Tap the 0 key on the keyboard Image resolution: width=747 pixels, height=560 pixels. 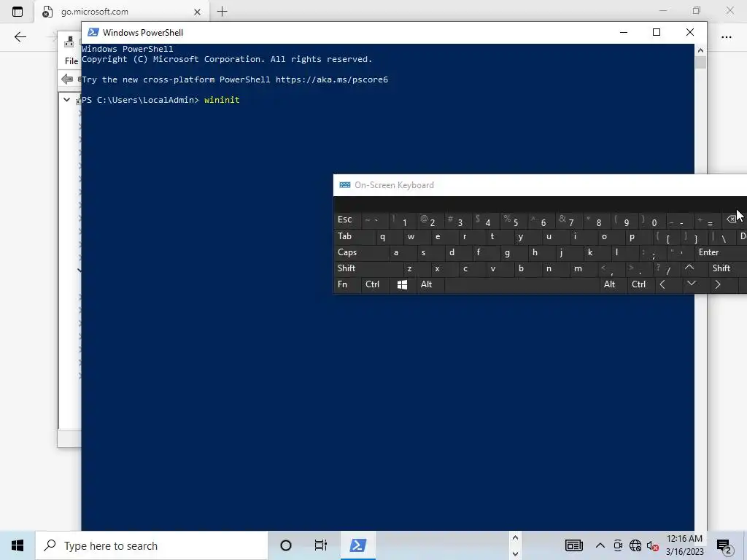(651, 221)
